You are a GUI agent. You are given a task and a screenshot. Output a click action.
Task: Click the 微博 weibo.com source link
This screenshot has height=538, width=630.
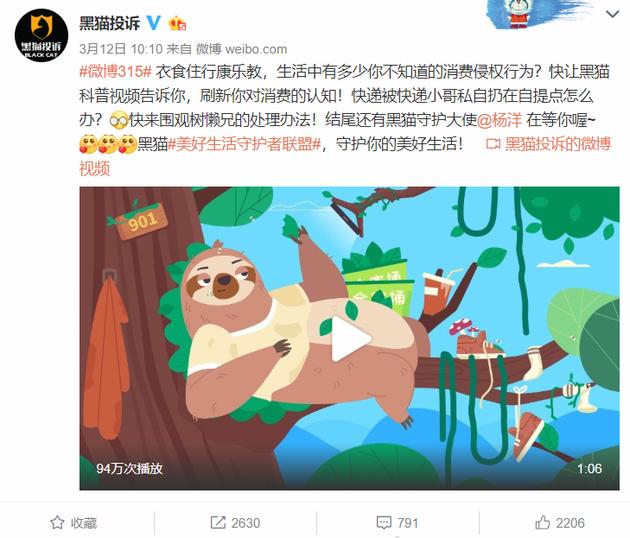point(241,49)
